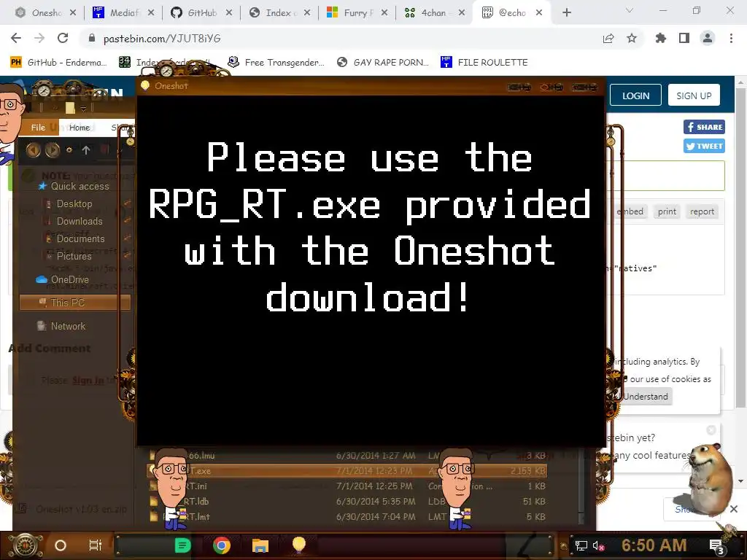Click the Explorer back navigation button
747x560 pixels.
34,150
